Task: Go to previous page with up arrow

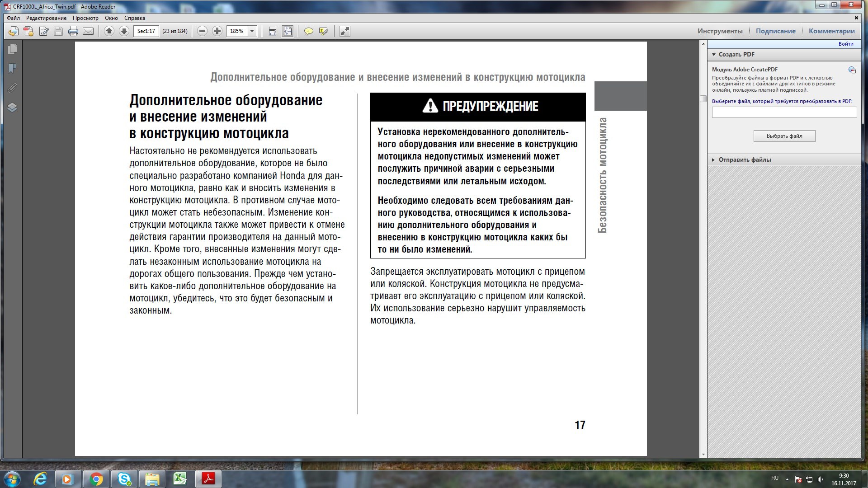Action: click(109, 31)
